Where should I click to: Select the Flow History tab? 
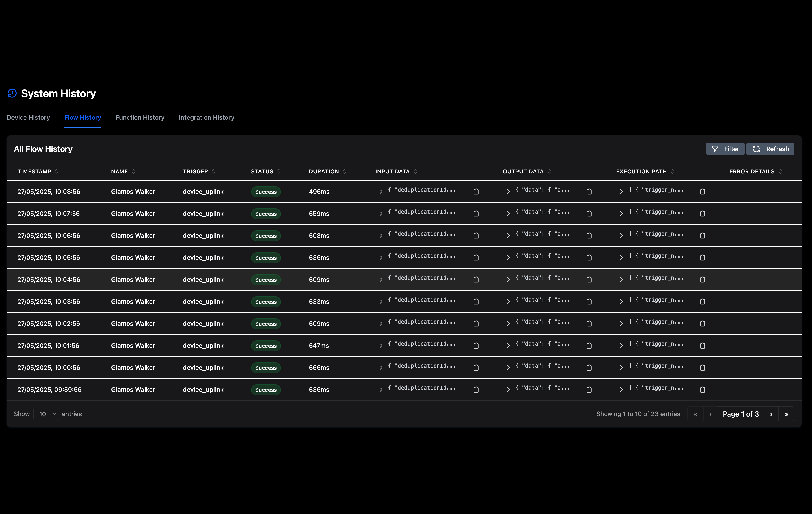[83, 117]
